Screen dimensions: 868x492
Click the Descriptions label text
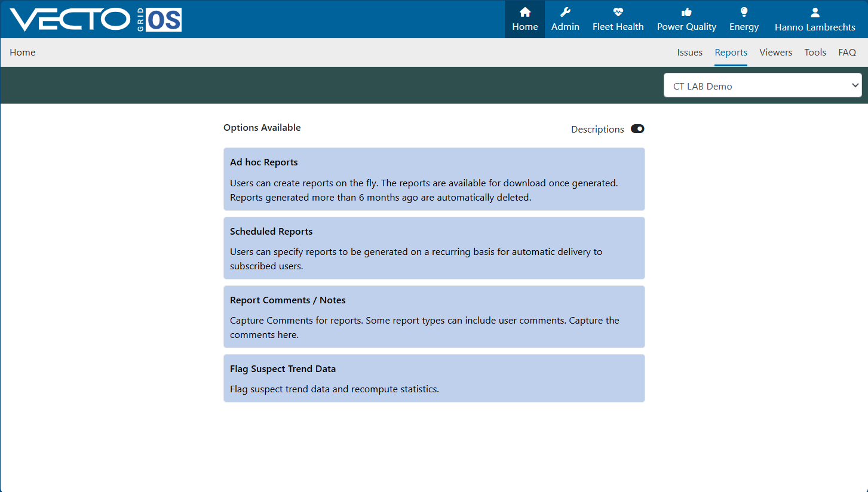coord(597,130)
